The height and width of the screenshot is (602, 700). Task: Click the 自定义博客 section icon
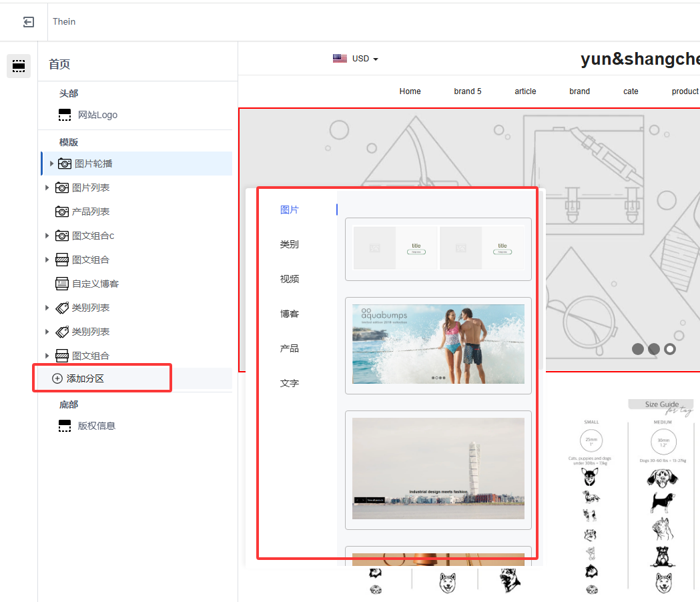click(x=62, y=284)
